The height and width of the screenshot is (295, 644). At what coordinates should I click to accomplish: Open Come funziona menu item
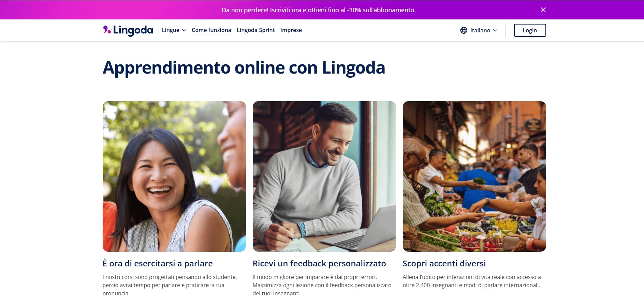[x=211, y=30]
